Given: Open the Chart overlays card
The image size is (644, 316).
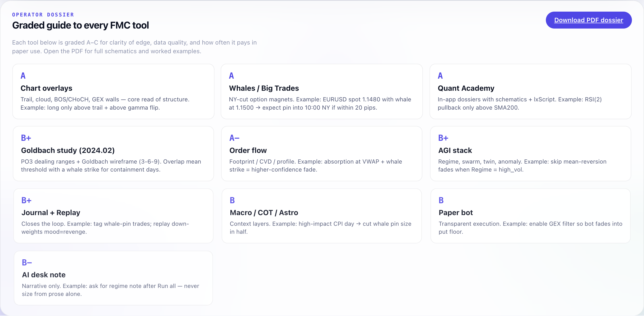Looking at the screenshot, I should pyautogui.click(x=113, y=91).
